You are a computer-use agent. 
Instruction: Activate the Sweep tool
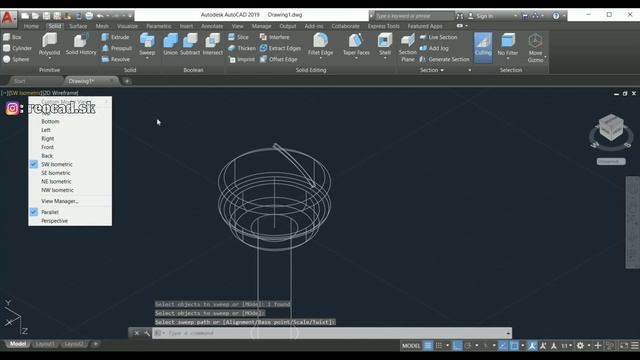(147, 44)
